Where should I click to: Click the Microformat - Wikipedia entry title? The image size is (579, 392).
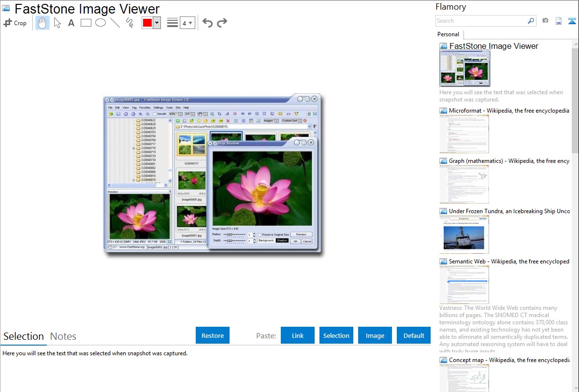click(x=509, y=111)
